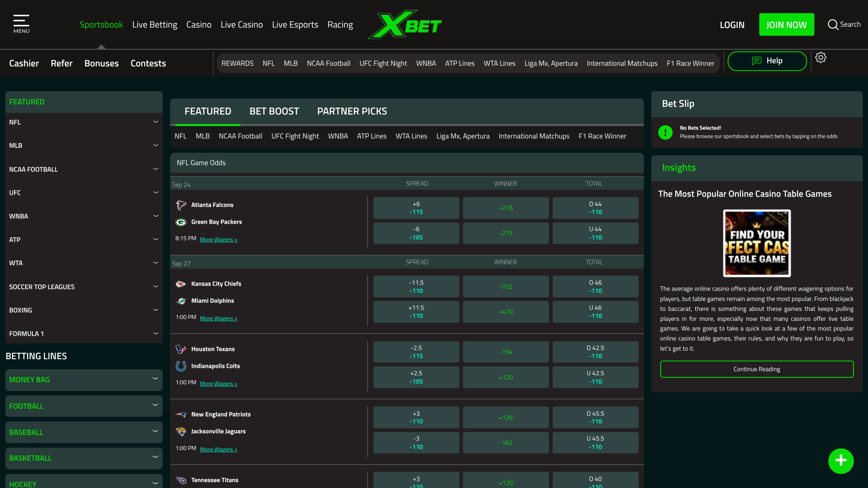
Task: Click the Help chat button
Action: click(767, 61)
